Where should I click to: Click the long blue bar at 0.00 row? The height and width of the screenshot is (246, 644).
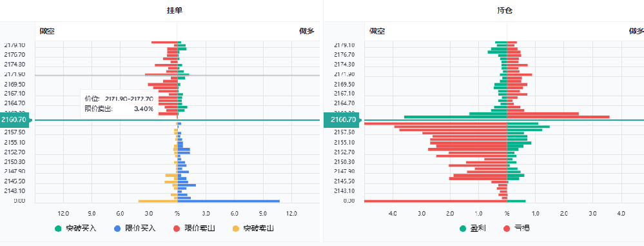[x=229, y=201]
